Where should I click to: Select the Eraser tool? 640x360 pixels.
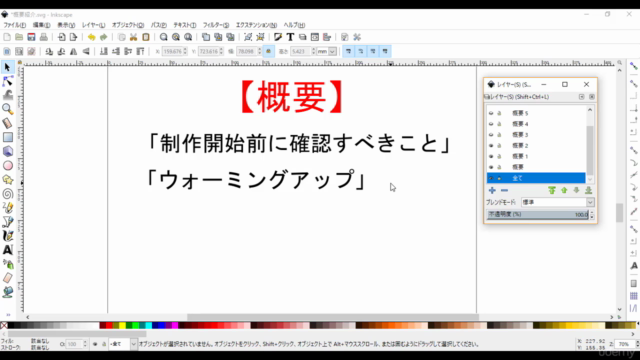(x=7, y=278)
